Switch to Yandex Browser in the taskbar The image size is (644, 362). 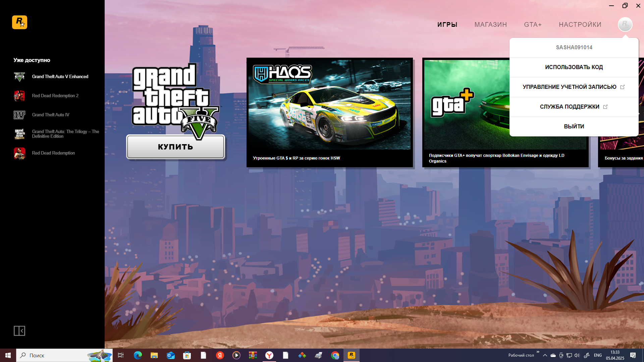pos(269,355)
